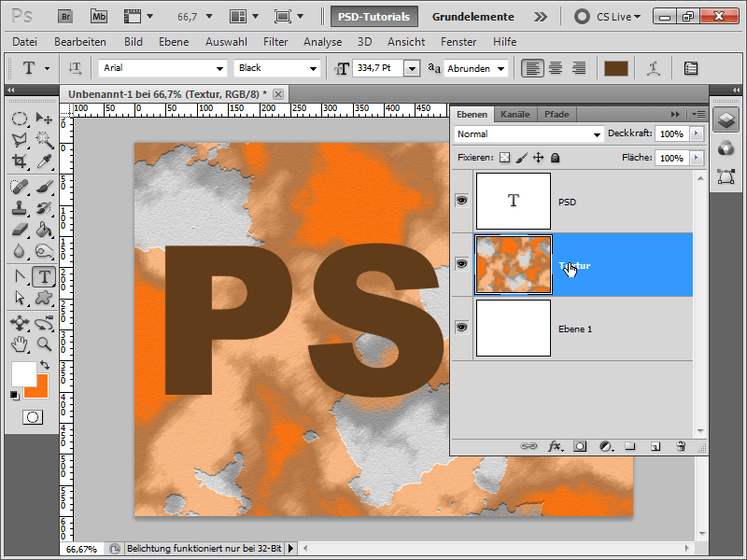Hide the Ebene 1 layer
Image resolution: width=747 pixels, height=560 pixels.
[461, 328]
